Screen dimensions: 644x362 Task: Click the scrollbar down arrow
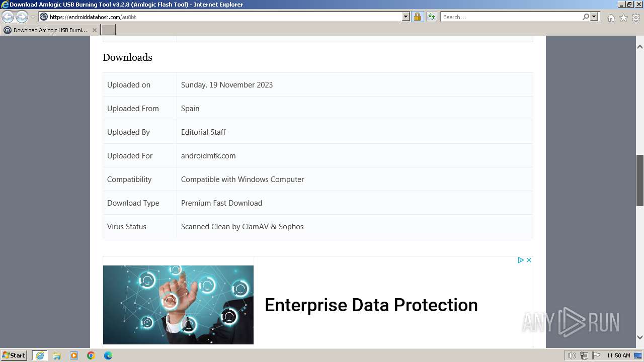pyautogui.click(x=640, y=337)
